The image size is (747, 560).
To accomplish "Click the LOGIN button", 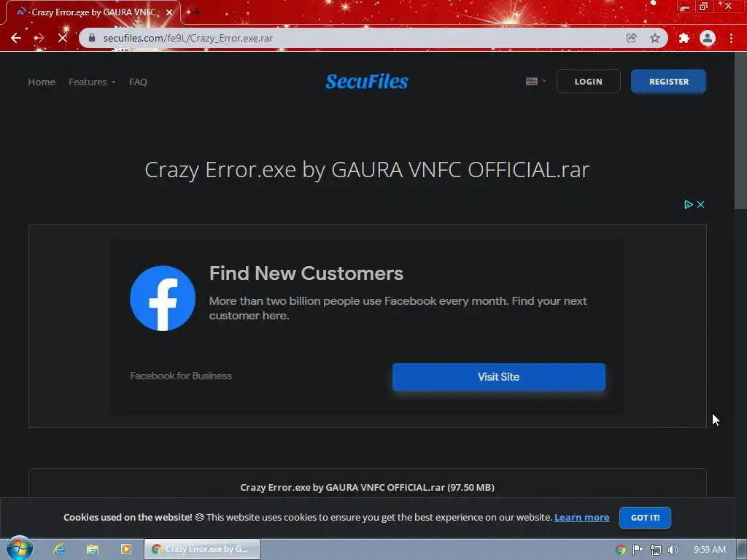I will click(x=589, y=82).
